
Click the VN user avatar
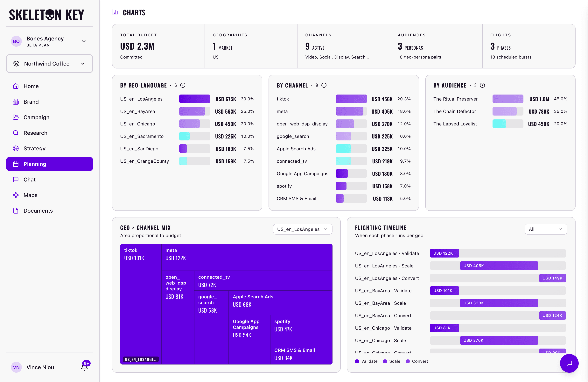[16, 367]
